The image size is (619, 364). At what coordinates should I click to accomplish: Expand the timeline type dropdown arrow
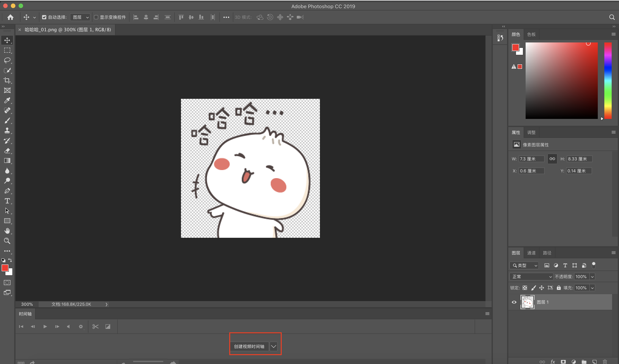click(x=273, y=346)
